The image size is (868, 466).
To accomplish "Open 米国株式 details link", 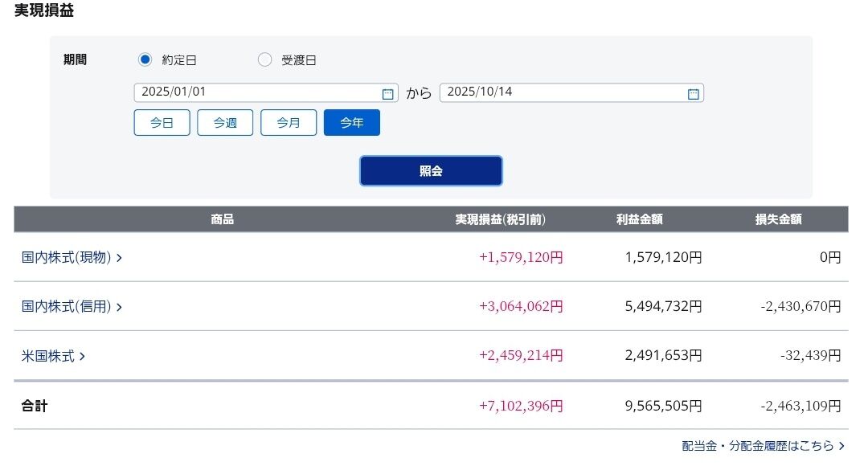I will [x=48, y=356].
